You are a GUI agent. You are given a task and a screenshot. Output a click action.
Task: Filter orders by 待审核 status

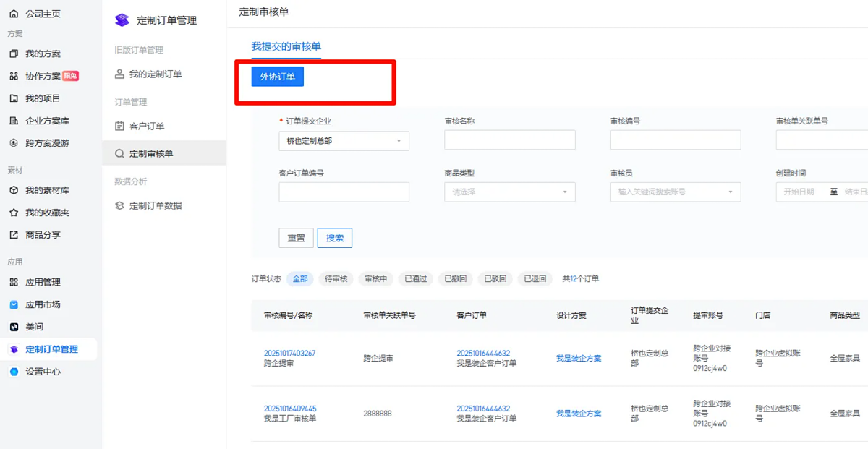[336, 279]
